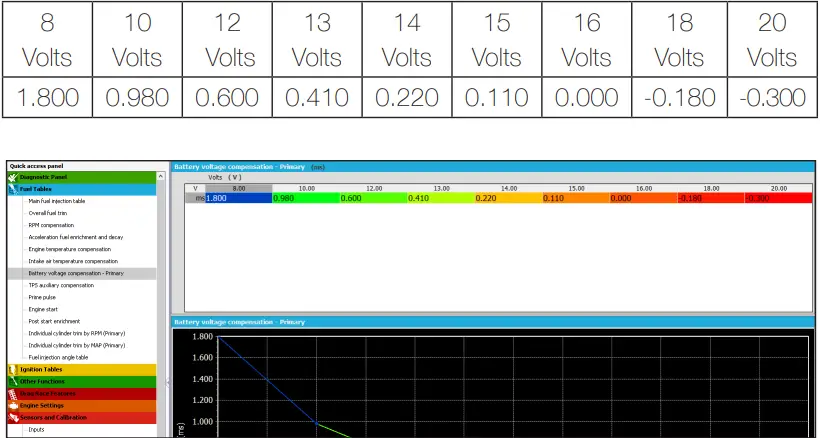This screenshot has width=820, height=438.
Task: Click the large 0.000 reference table value
Action: pyautogui.click(x=587, y=98)
